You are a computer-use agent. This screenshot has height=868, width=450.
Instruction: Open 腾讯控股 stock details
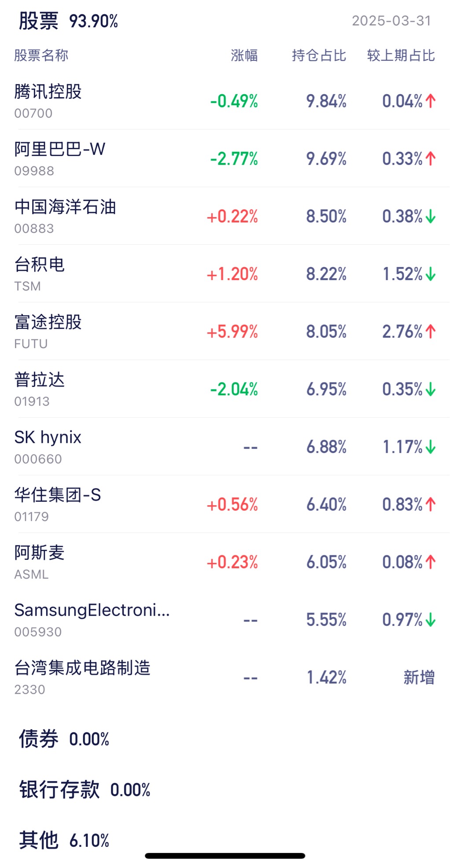(225, 101)
